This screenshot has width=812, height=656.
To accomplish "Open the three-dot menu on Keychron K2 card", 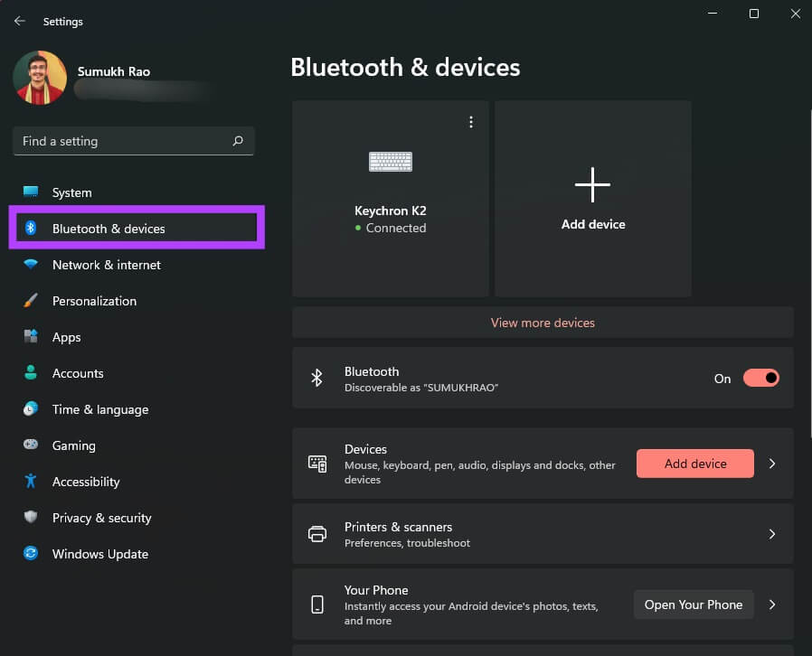I will [471, 122].
